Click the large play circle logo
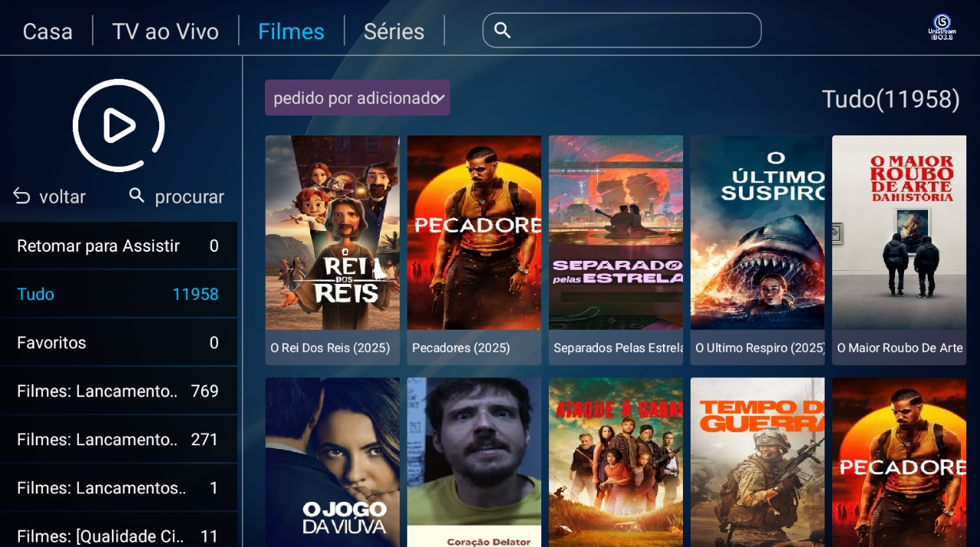The height and width of the screenshot is (547, 980). point(119,125)
